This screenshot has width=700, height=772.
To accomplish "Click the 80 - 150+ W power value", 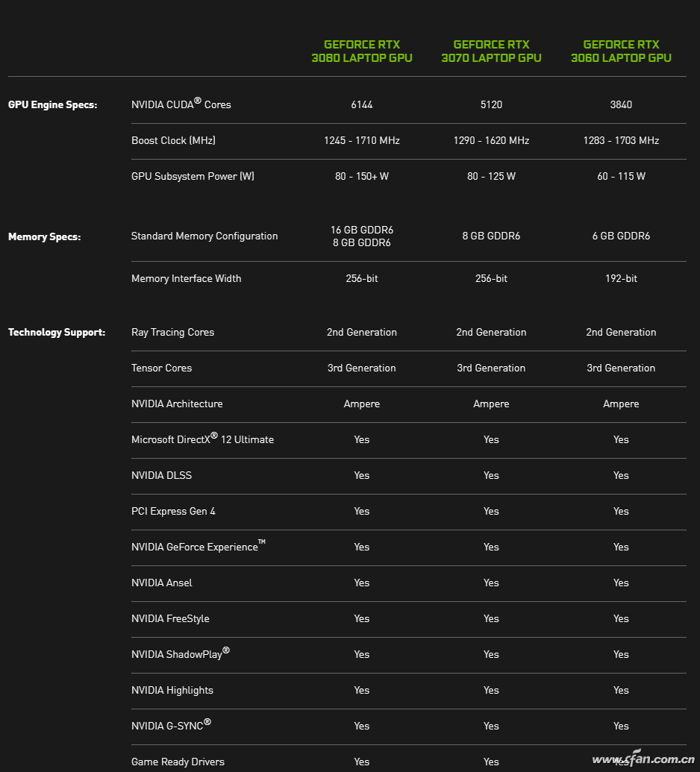I will point(362,176).
